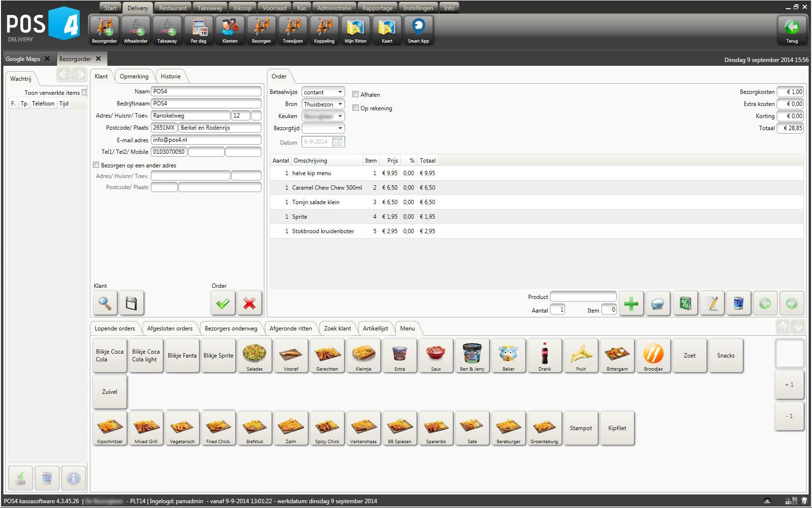This screenshot has height=508, width=812.
Task: Add product with the green plus icon
Action: pyautogui.click(x=631, y=304)
